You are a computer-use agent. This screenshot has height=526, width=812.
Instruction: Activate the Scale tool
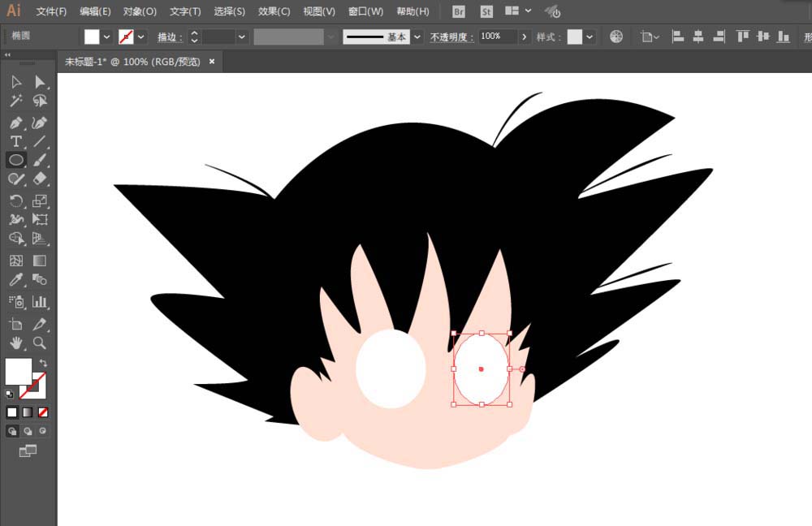39,200
